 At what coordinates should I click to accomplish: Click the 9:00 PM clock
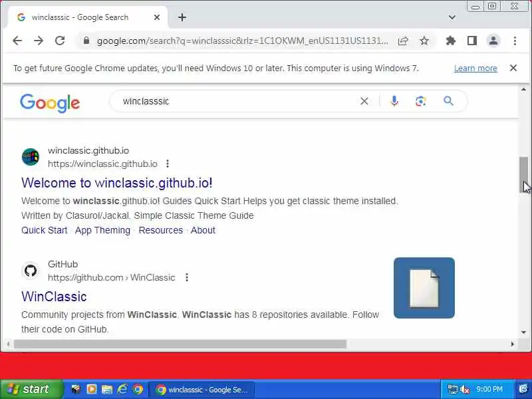point(489,389)
